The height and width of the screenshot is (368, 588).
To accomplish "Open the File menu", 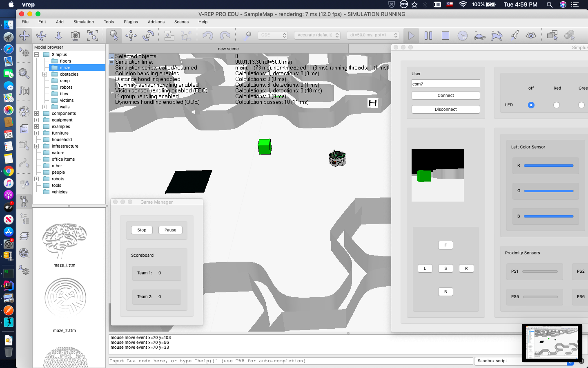I will (x=25, y=22).
